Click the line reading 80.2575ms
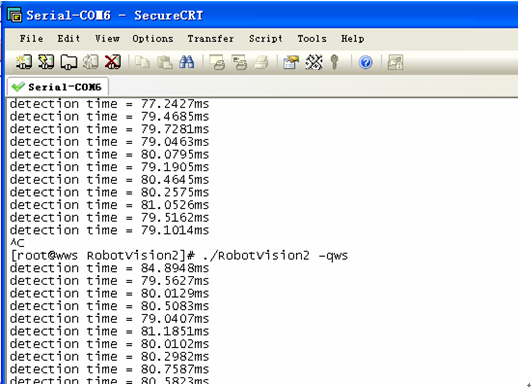This screenshot has width=531, height=387. pyautogui.click(x=109, y=192)
